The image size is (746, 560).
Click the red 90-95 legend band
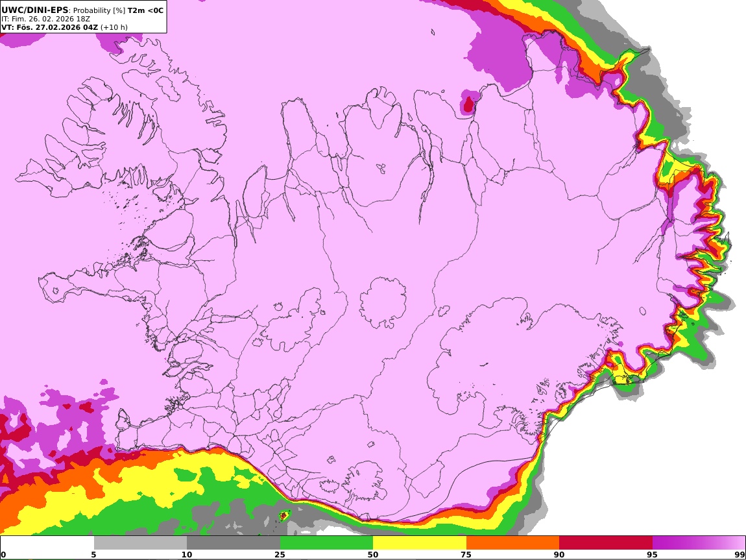(x=606, y=542)
